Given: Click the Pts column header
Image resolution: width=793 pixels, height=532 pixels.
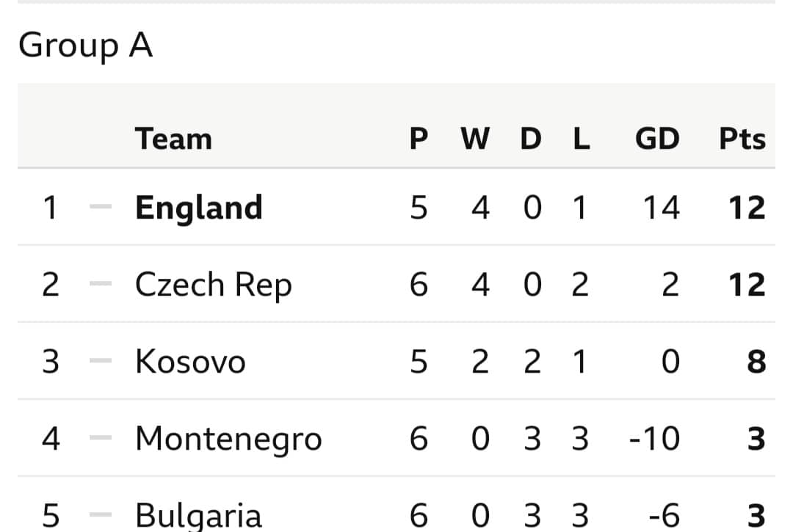Looking at the screenshot, I should 742,139.
